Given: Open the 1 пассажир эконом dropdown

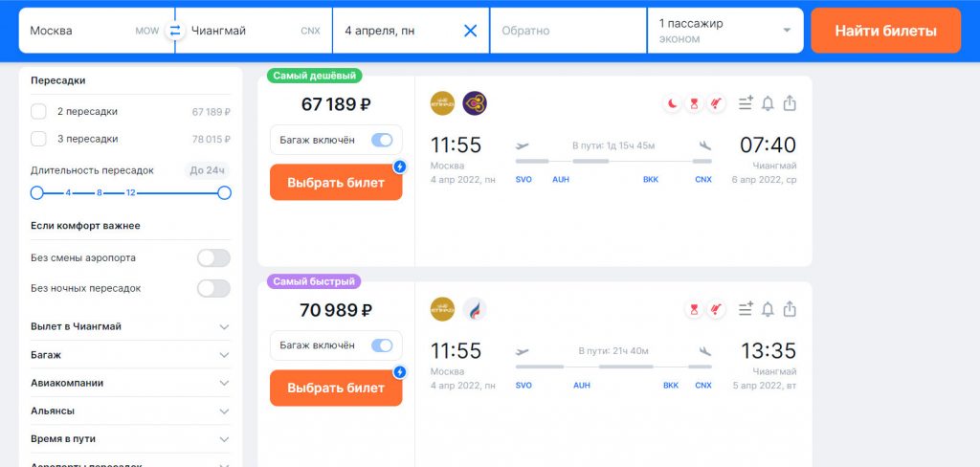Looking at the screenshot, I should click(x=725, y=31).
